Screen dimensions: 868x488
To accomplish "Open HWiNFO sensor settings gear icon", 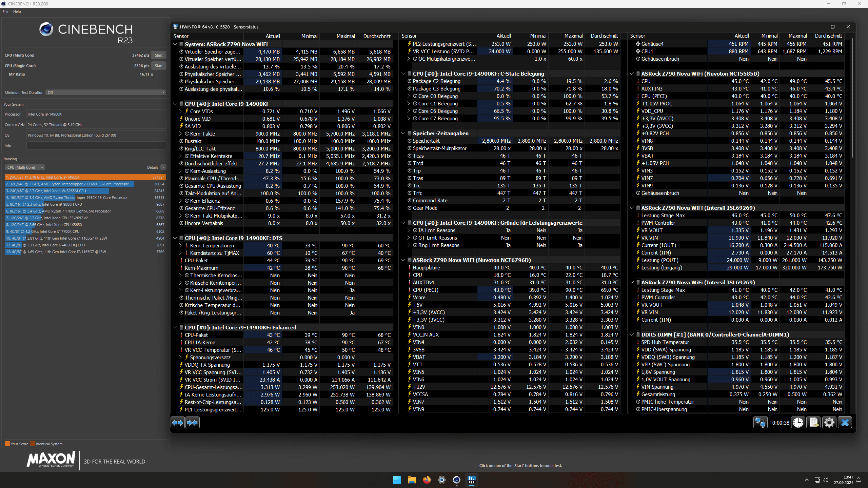I will 829,423.
